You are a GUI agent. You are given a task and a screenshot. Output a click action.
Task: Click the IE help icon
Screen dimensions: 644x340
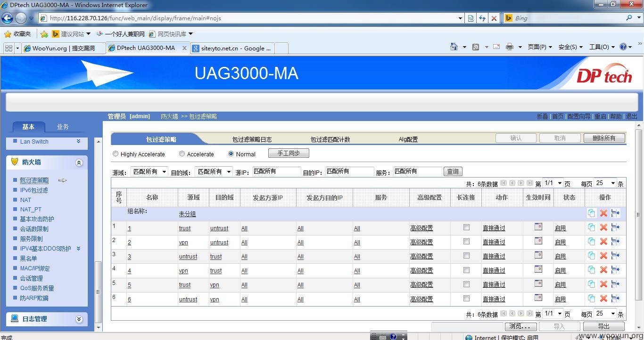pos(623,47)
